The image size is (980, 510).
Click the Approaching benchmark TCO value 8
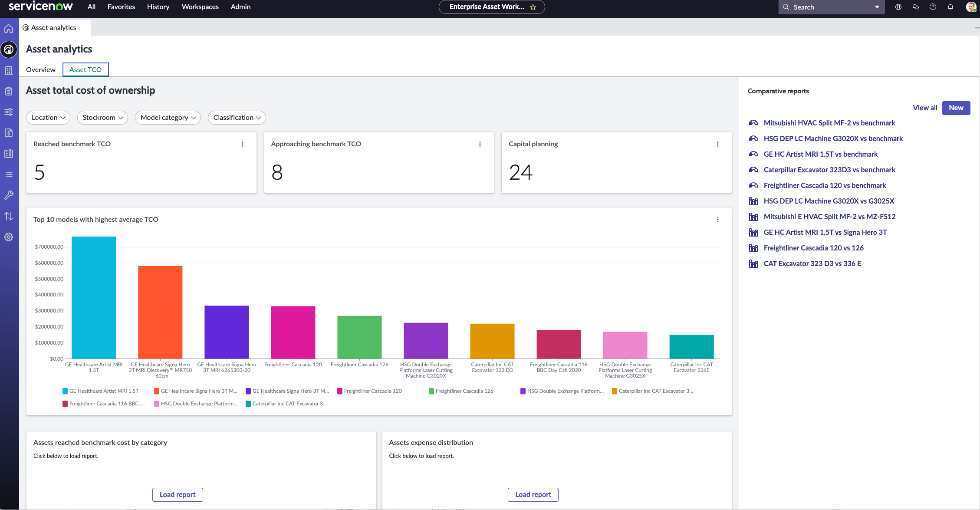tap(277, 173)
